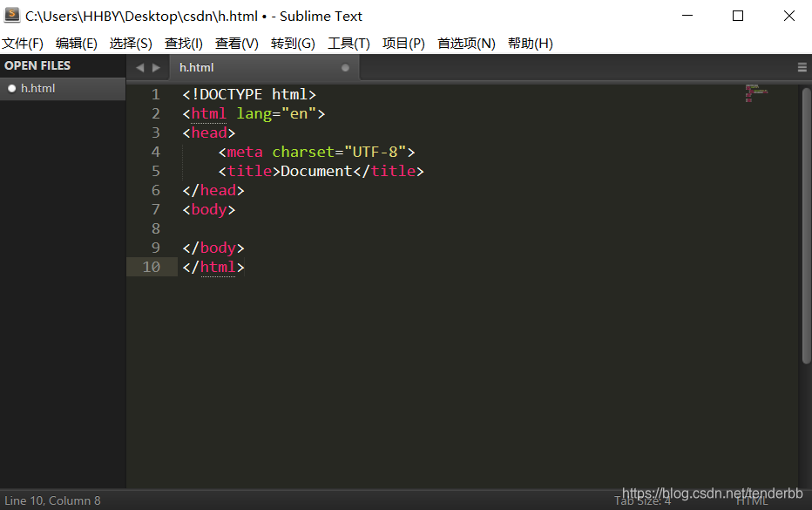812x510 pixels.
Task: Click the opening head tag on line 3
Action: (x=209, y=133)
